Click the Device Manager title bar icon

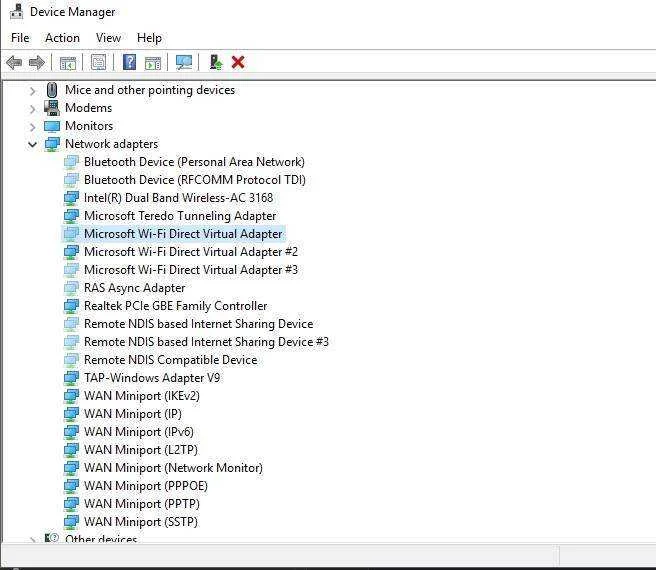[16, 11]
